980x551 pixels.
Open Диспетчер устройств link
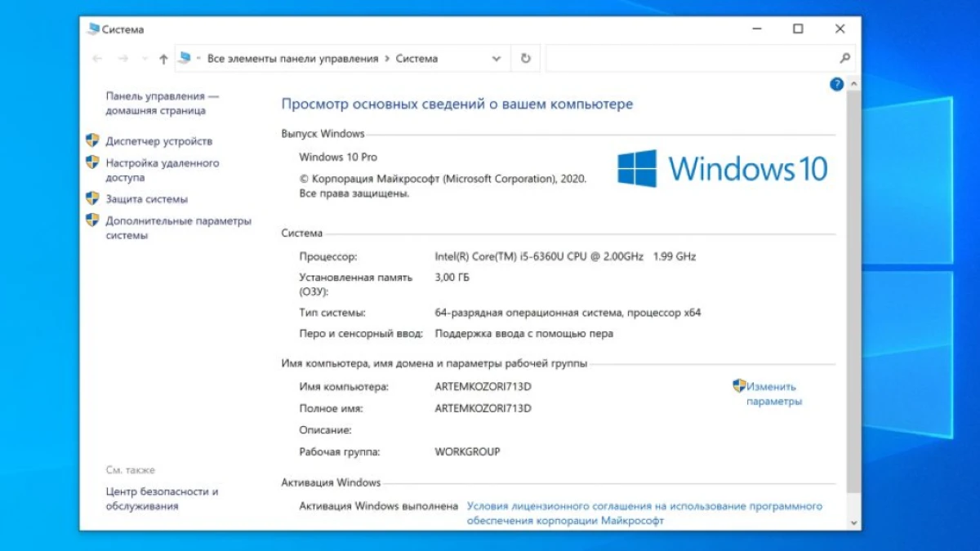click(x=158, y=141)
